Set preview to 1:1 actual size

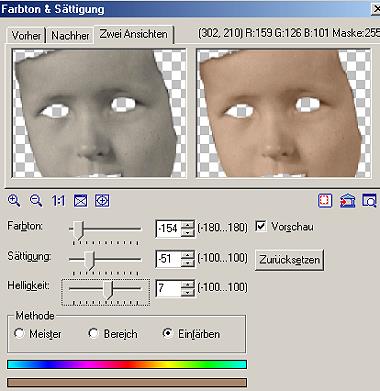click(58, 201)
